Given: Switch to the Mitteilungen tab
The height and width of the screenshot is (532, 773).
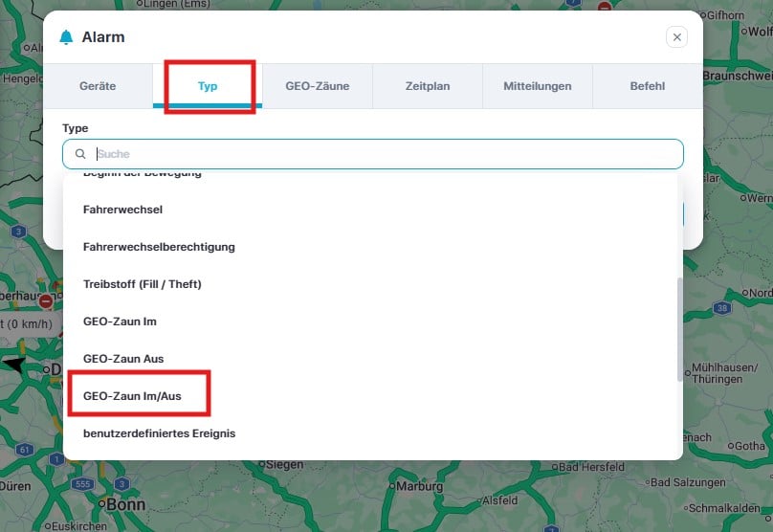Looking at the screenshot, I should tap(537, 86).
